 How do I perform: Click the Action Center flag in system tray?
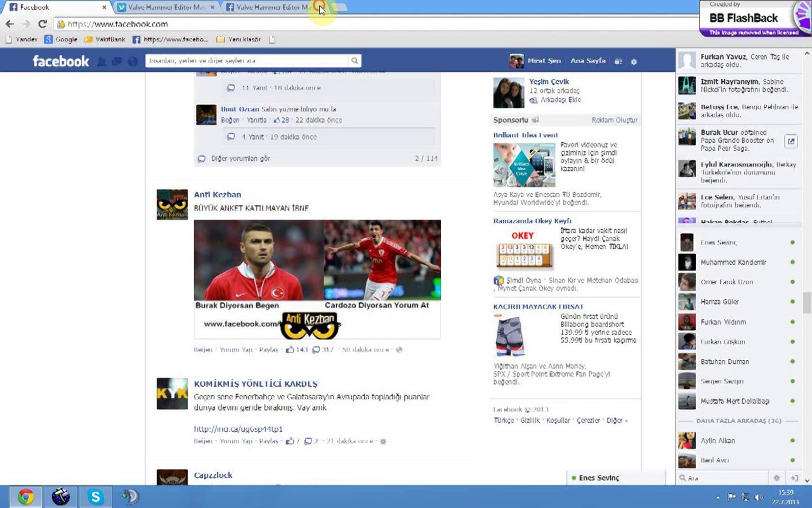[731, 497]
